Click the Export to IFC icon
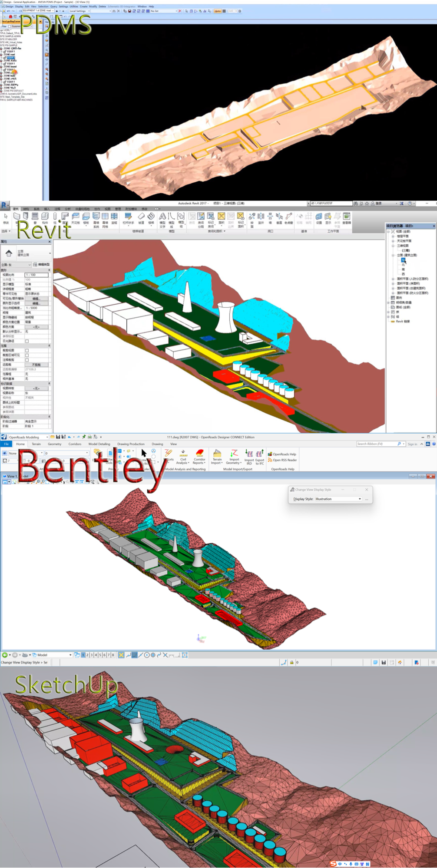Screen dimensions: 437x868 [x=260, y=457]
